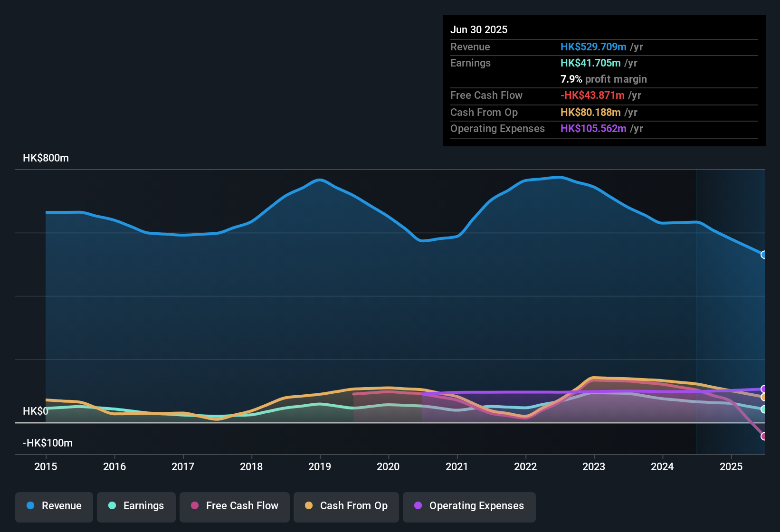The image size is (780, 532).
Task: Select the pink Free Cash Flow dot icon
Action: [195, 506]
